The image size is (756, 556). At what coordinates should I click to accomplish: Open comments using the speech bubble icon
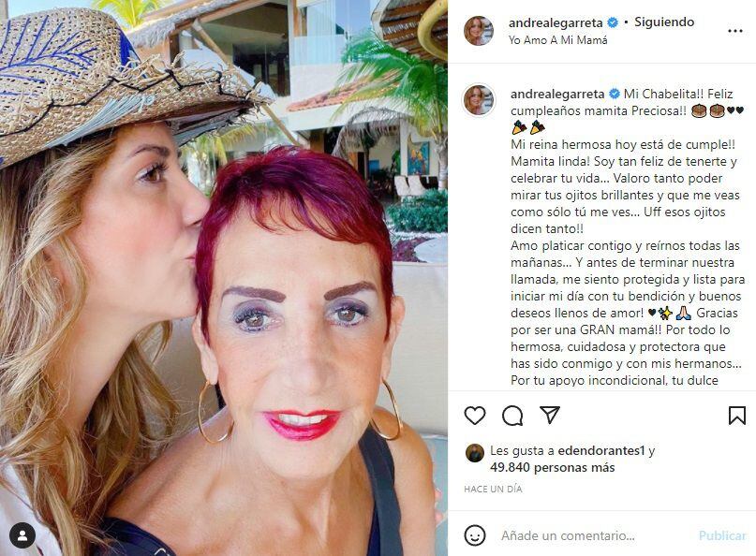pos(512,416)
